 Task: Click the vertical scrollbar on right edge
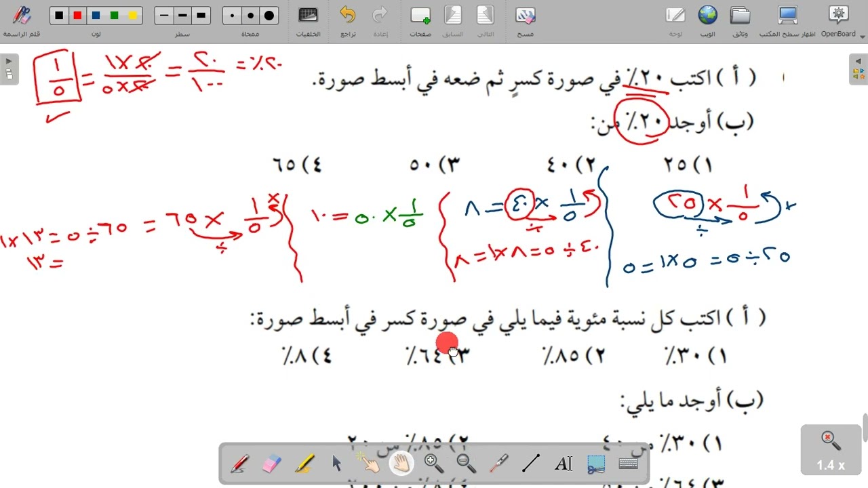click(865, 427)
